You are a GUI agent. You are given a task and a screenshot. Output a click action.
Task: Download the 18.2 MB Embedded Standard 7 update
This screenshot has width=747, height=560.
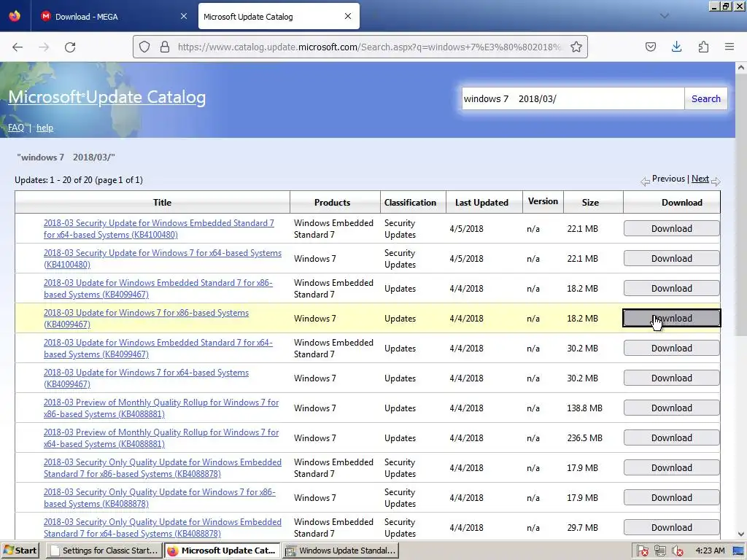point(671,289)
